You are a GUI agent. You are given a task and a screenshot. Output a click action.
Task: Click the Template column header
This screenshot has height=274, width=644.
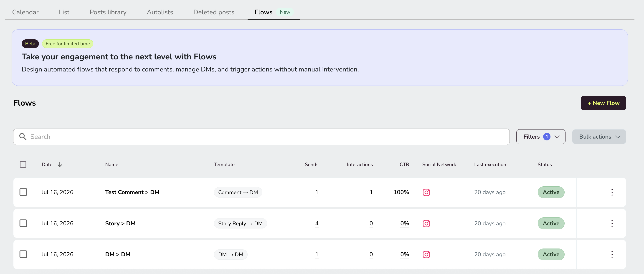(224, 165)
